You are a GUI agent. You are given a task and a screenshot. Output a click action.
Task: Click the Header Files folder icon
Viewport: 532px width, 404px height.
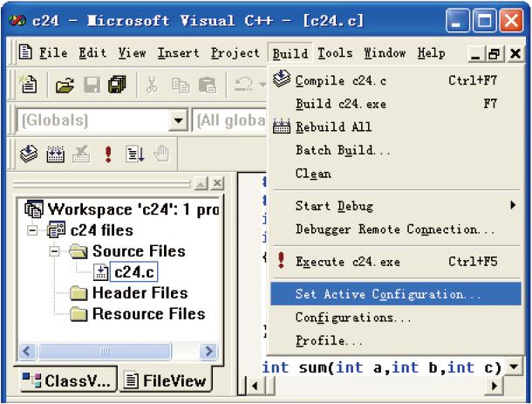[78, 294]
